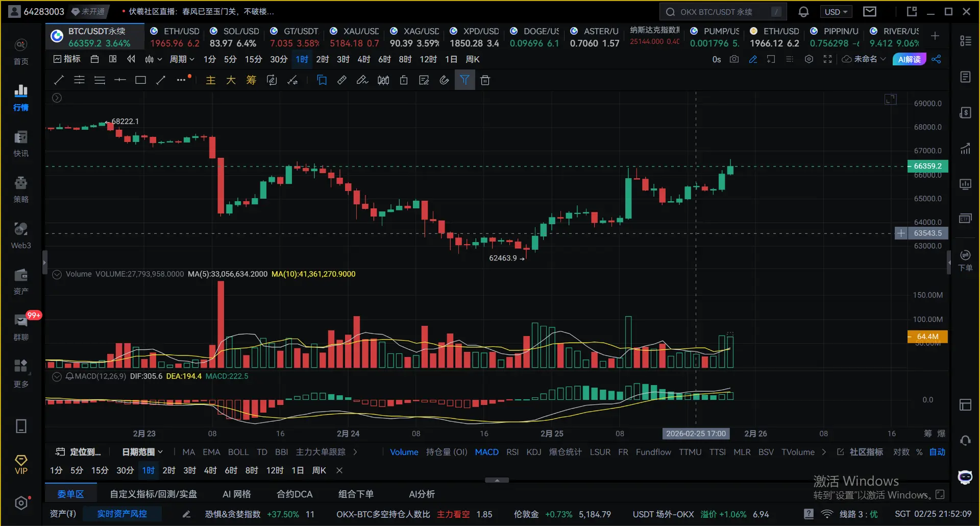980x526 pixels.
Task: Open the 周期 period dropdown
Action: tap(182, 59)
